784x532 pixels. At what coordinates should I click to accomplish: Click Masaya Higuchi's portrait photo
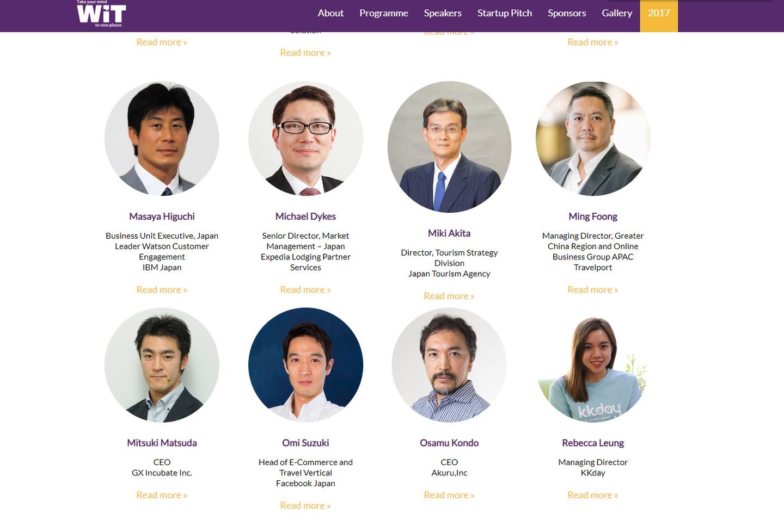[162, 139]
